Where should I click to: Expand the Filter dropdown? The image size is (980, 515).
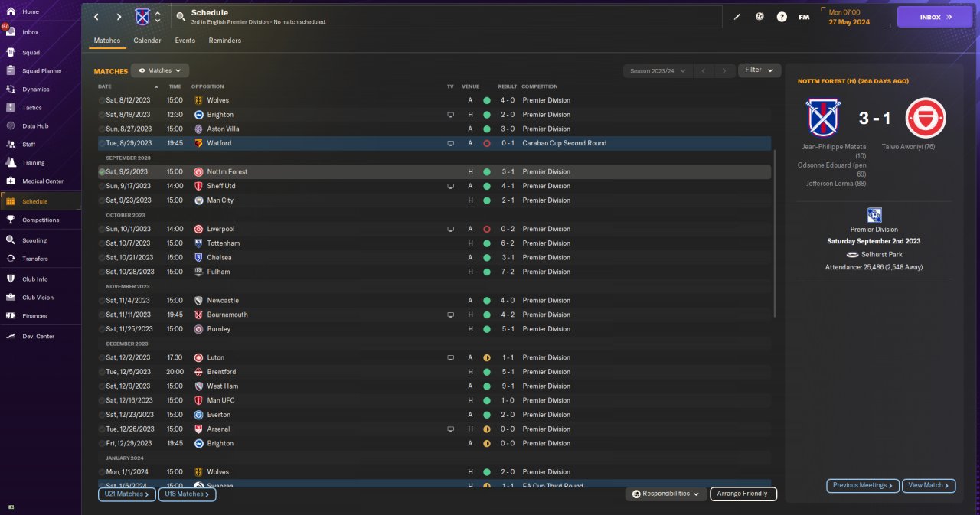(759, 70)
